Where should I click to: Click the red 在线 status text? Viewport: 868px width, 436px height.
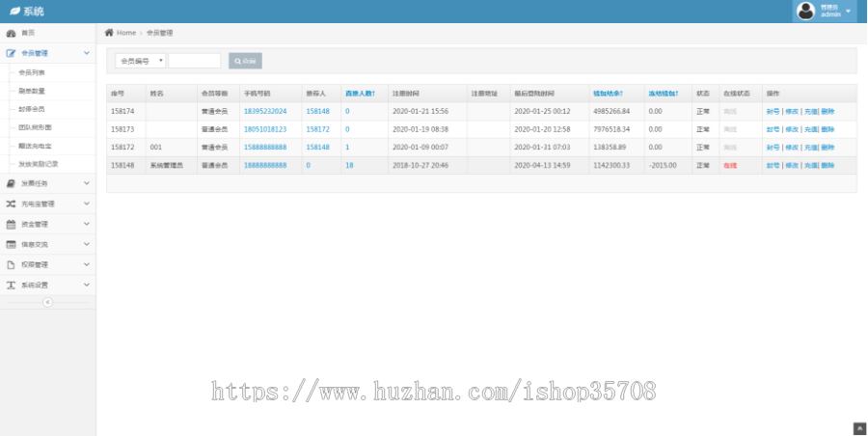point(730,166)
